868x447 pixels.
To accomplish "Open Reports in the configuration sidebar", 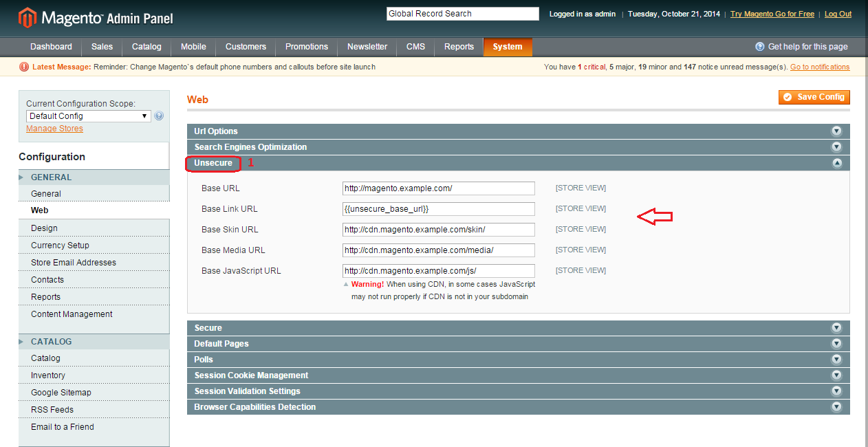I will pos(94,297).
